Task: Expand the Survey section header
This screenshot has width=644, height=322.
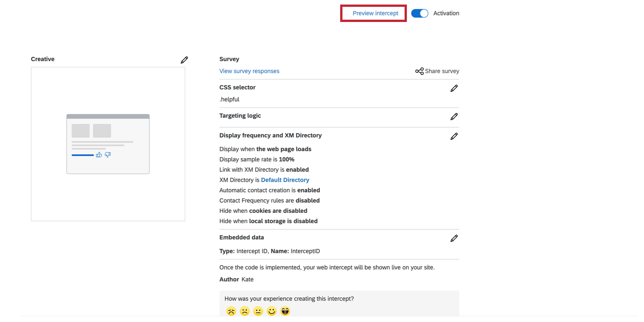Action: click(x=229, y=59)
